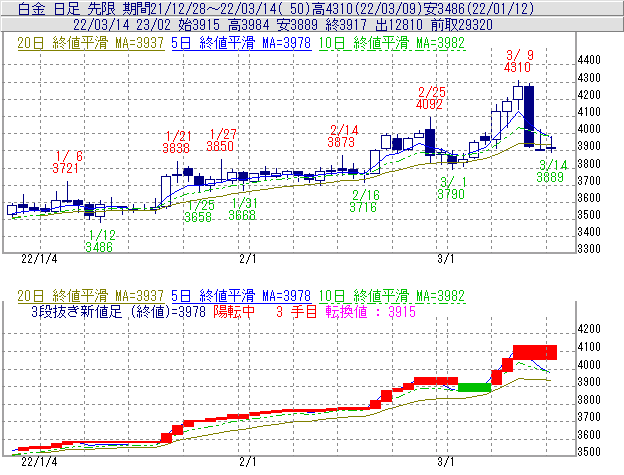Viewport: 624px width, 475px height.
Task: Click the magenta 転換値 : 3915 text
Action: 371,311
